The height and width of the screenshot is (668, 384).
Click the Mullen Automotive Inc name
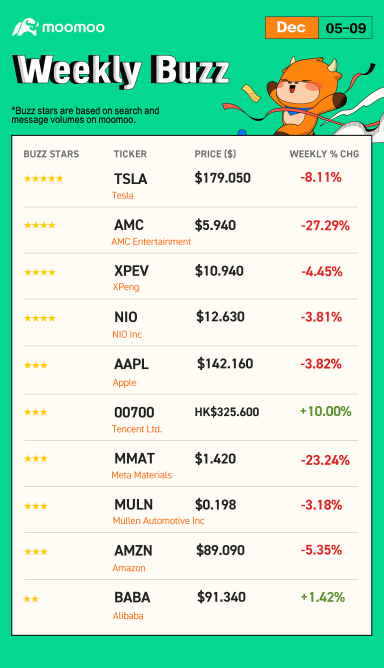point(158,521)
